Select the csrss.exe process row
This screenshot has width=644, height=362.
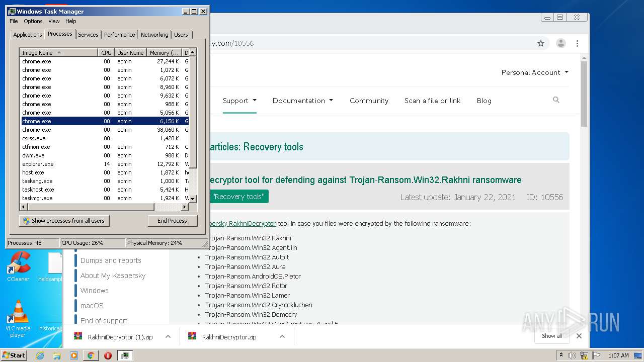[105, 138]
